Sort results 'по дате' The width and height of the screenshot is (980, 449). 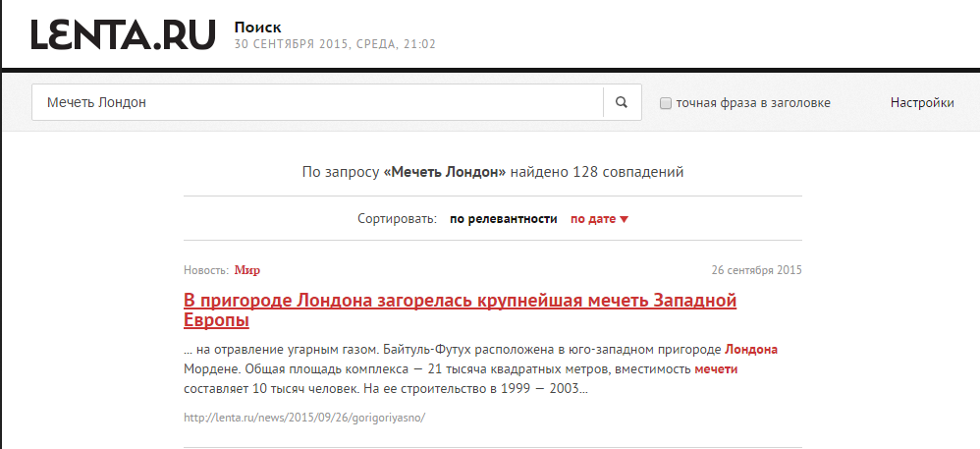[x=593, y=219]
